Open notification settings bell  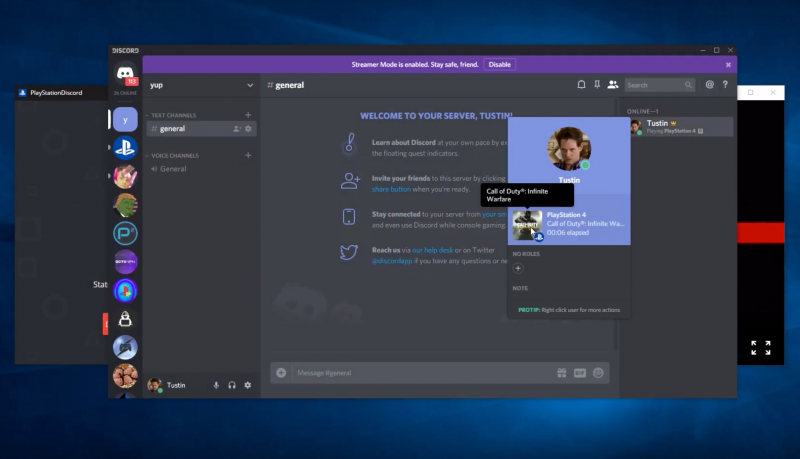581,85
